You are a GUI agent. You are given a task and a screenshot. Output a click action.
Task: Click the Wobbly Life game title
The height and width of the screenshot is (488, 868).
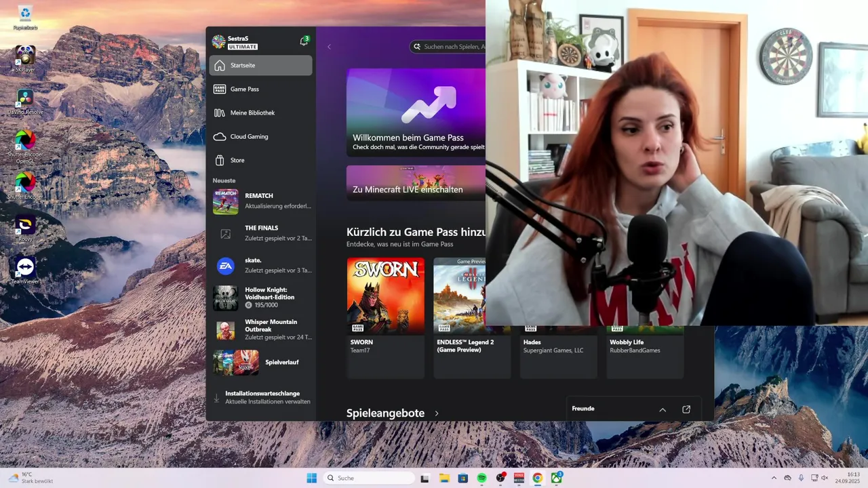[627, 342]
